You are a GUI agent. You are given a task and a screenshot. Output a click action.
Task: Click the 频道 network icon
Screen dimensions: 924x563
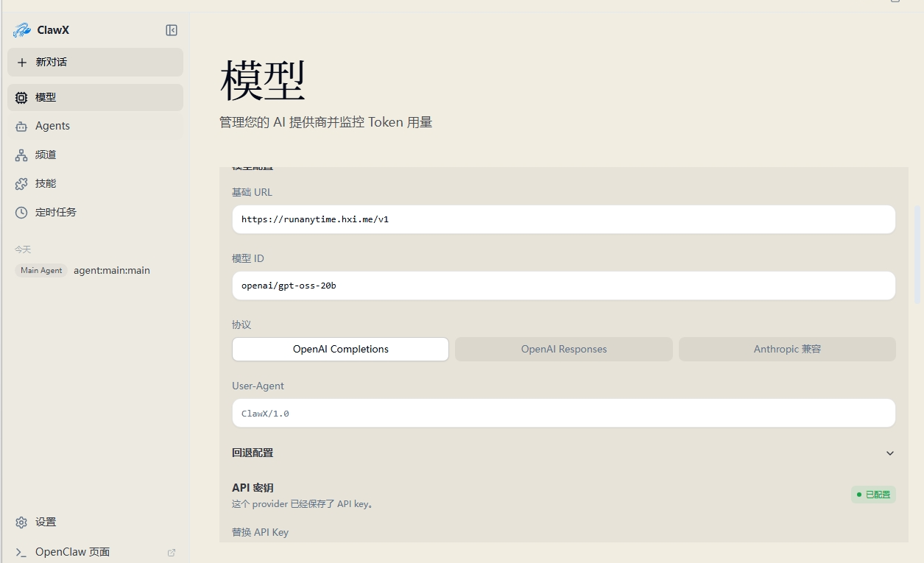point(21,155)
